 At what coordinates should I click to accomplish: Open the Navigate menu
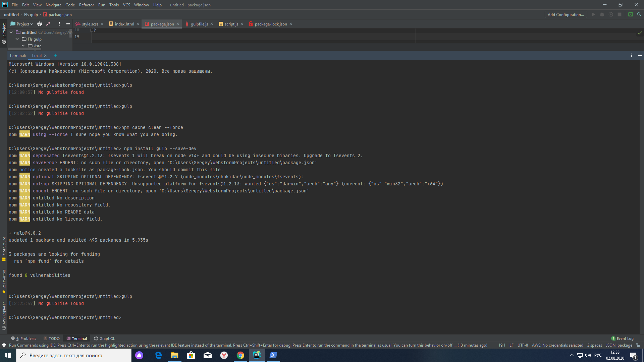point(53,5)
